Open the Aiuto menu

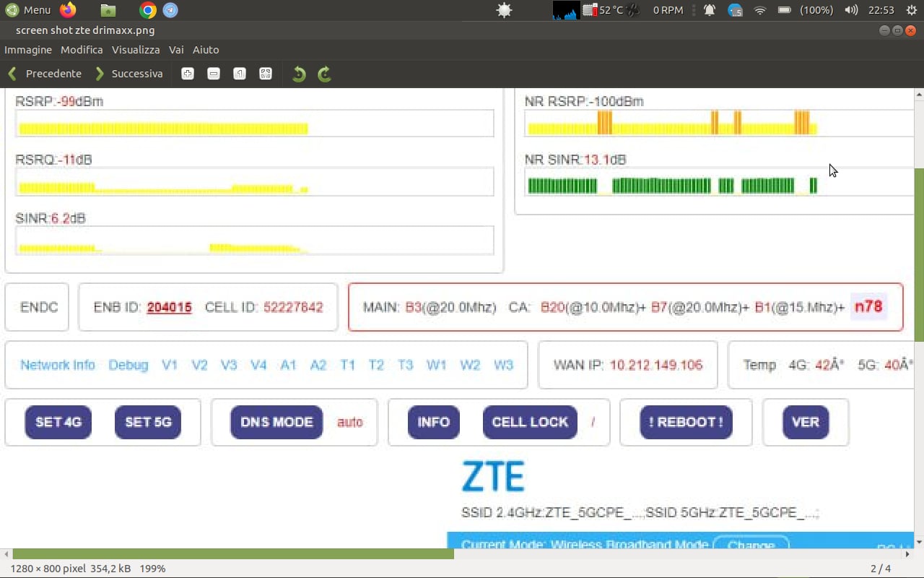click(x=206, y=50)
